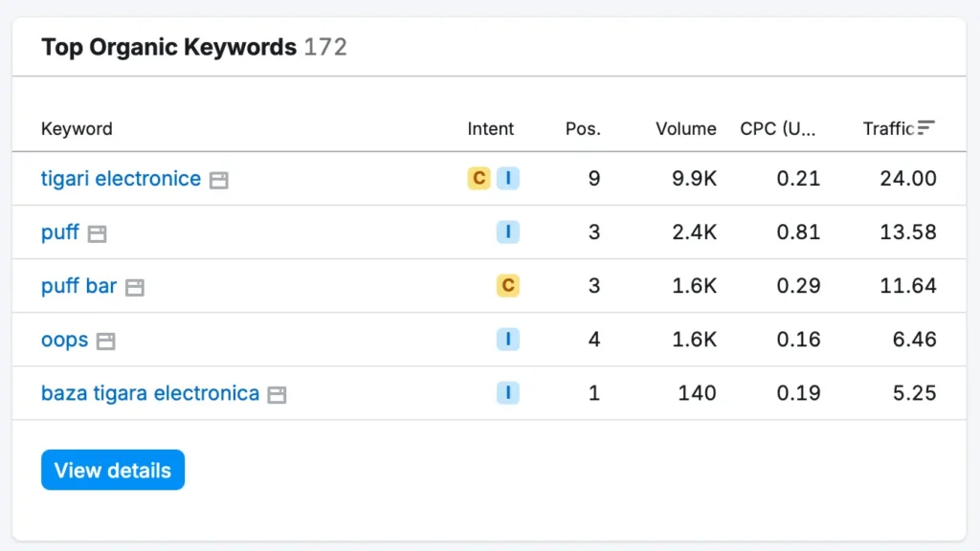Click Top Organic Keywords title
This screenshot has width=980, height=551.
coord(168,47)
